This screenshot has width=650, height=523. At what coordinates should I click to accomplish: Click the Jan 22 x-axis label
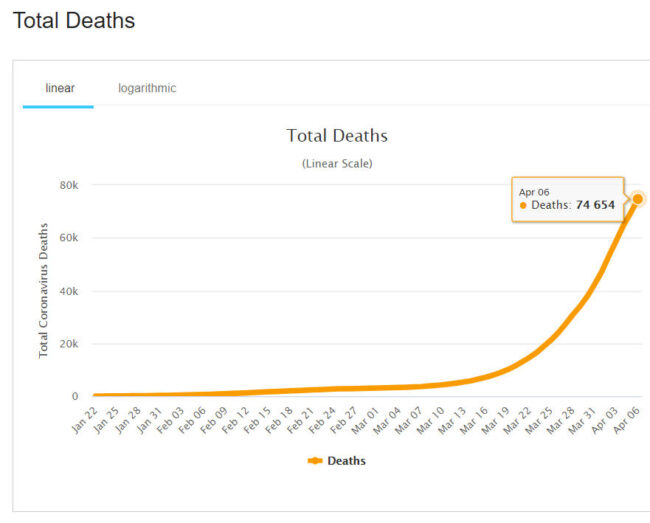click(x=86, y=420)
